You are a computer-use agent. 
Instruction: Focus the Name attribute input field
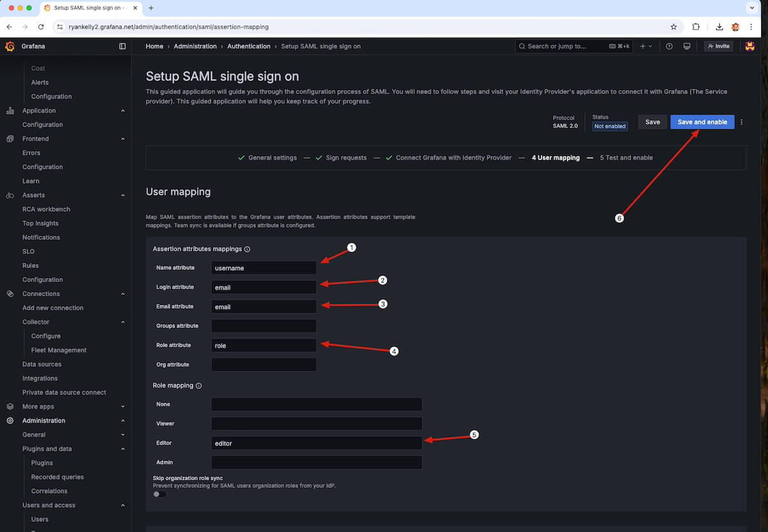[264, 268]
